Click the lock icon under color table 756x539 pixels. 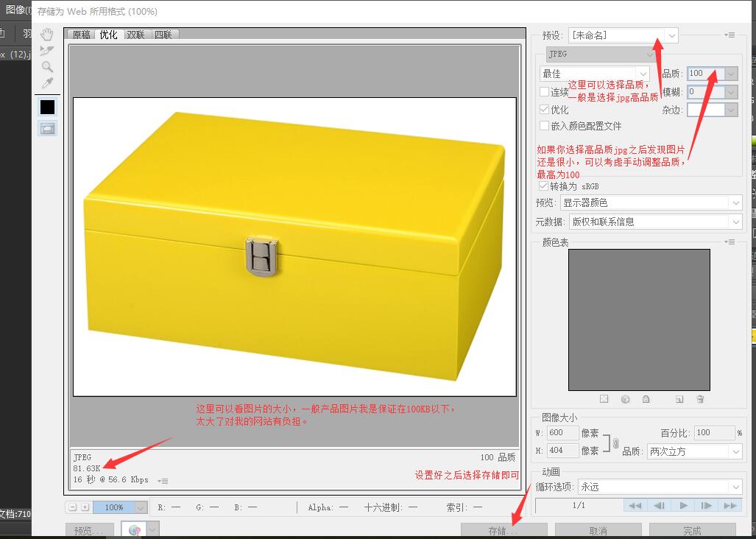coord(646,399)
